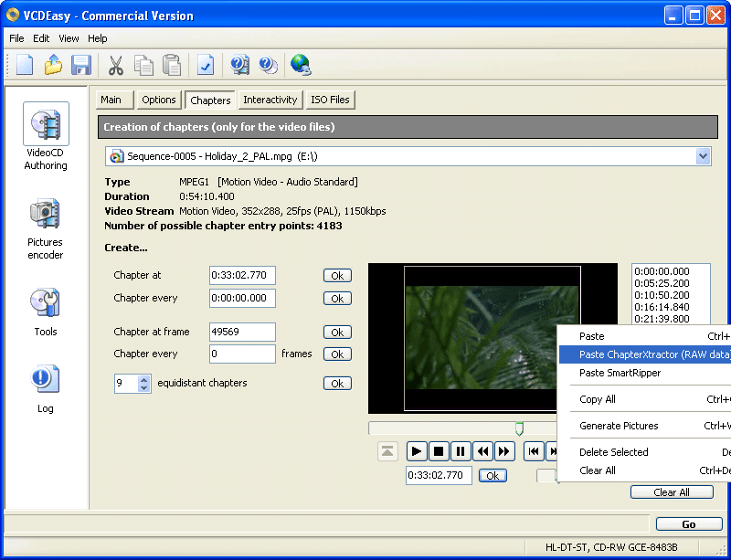731x560 pixels.
Task: Click Ok next to Chapter at frame
Action: point(337,333)
